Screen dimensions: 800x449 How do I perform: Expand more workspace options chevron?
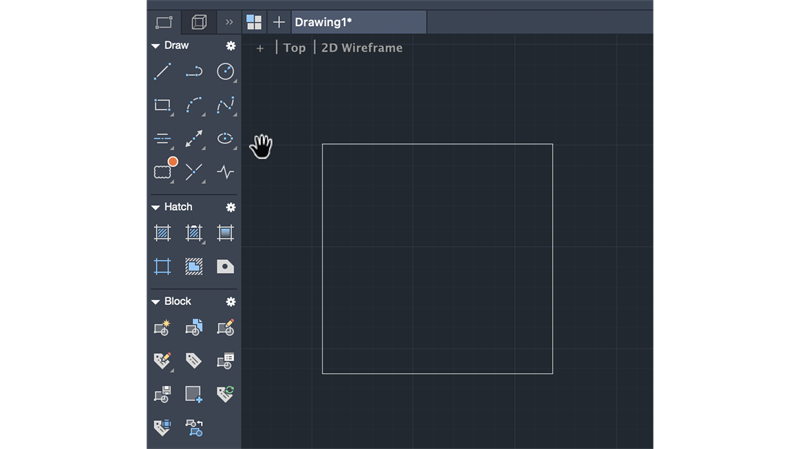tap(229, 22)
